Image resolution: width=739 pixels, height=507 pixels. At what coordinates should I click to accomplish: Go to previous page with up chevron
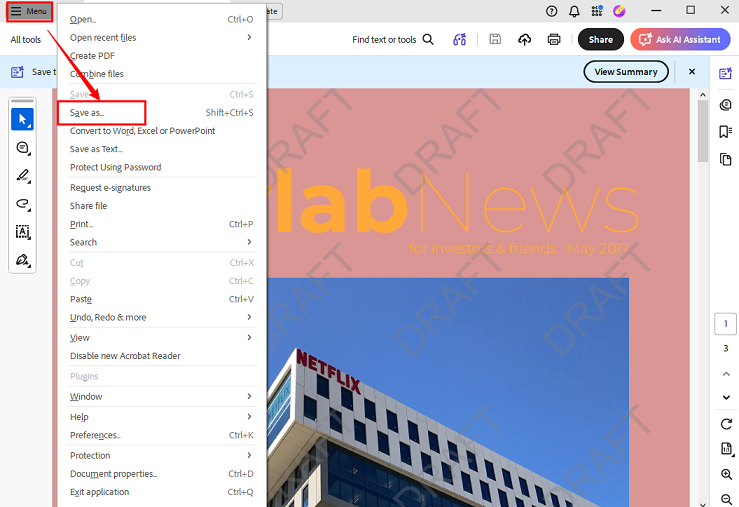point(726,374)
